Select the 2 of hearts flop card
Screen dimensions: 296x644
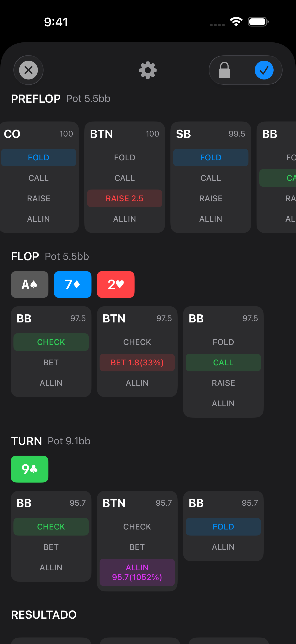click(x=115, y=285)
